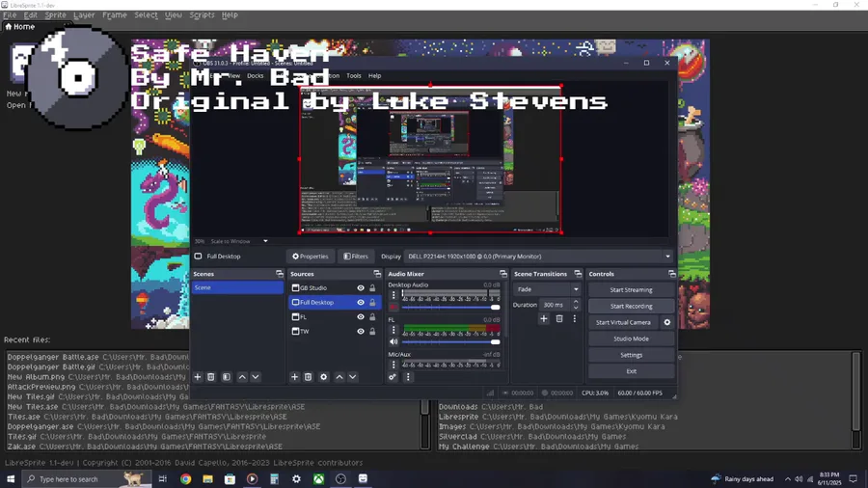The height and width of the screenshot is (488, 868).
Task: Lock the Full Desktop source
Action: coord(372,303)
